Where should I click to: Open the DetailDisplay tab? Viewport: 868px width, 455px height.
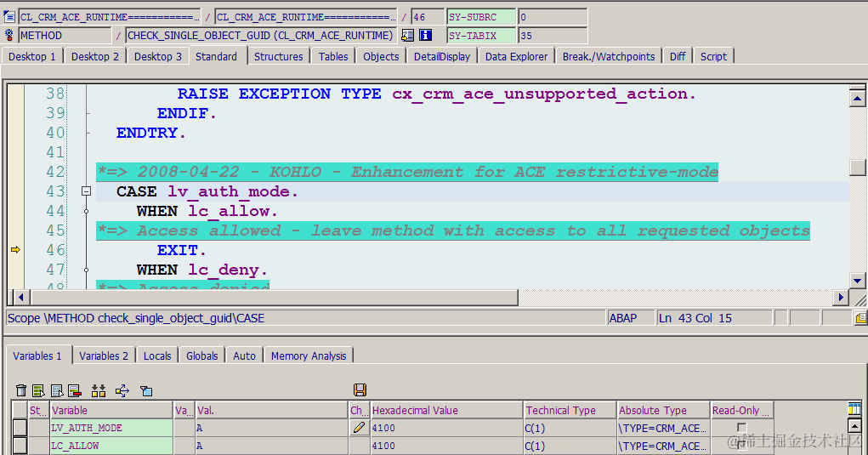click(x=442, y=56)
